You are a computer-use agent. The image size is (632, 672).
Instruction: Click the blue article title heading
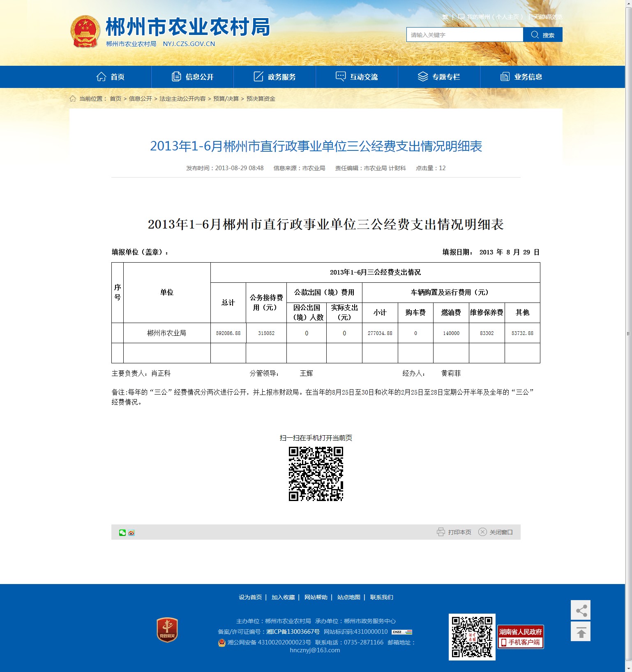tap(316, 146)
